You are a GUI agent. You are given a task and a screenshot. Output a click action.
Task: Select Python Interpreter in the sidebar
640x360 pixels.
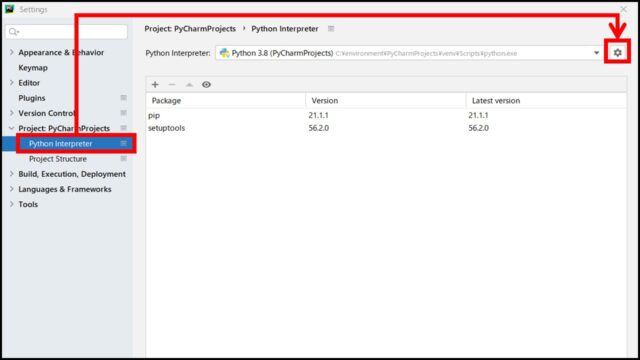pos(60,144)
